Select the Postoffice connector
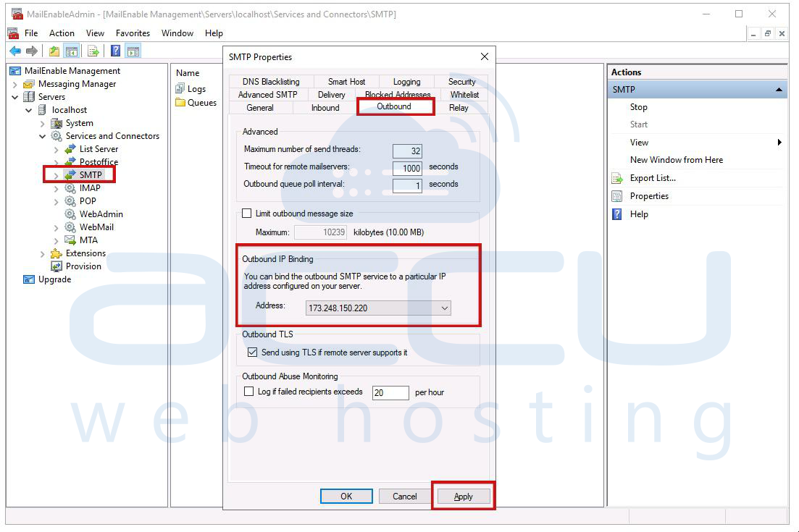Screen dimensions: 799x532 click(x=99, y=162)
